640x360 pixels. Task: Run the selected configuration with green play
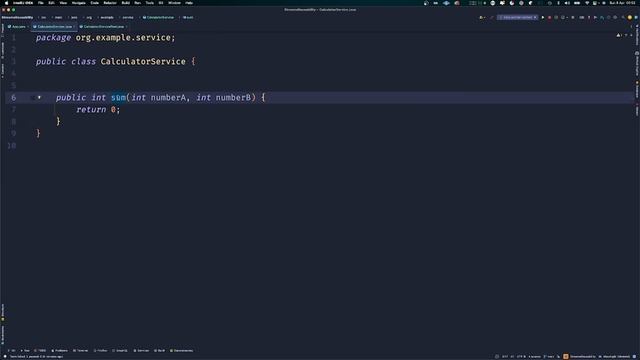543,18
